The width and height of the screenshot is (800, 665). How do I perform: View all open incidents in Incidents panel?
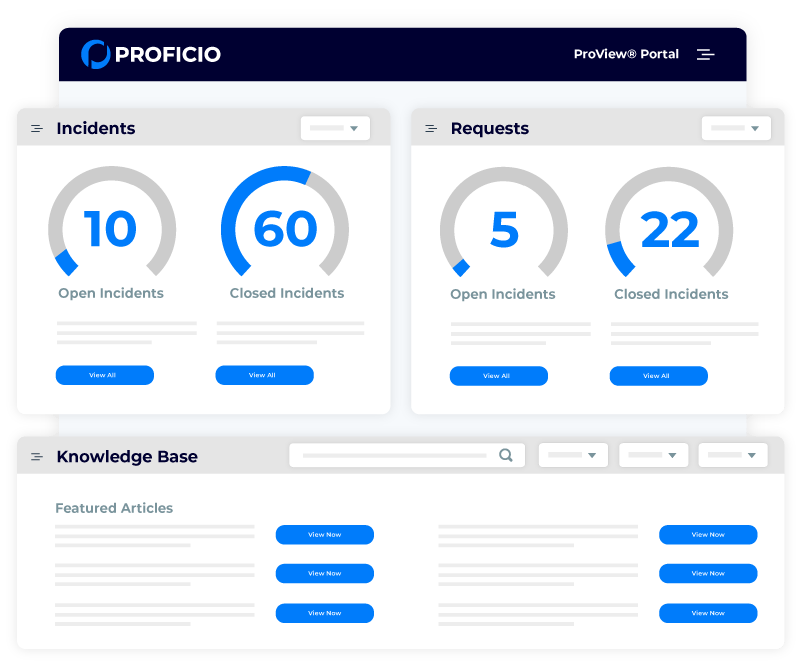click(104, 375)
